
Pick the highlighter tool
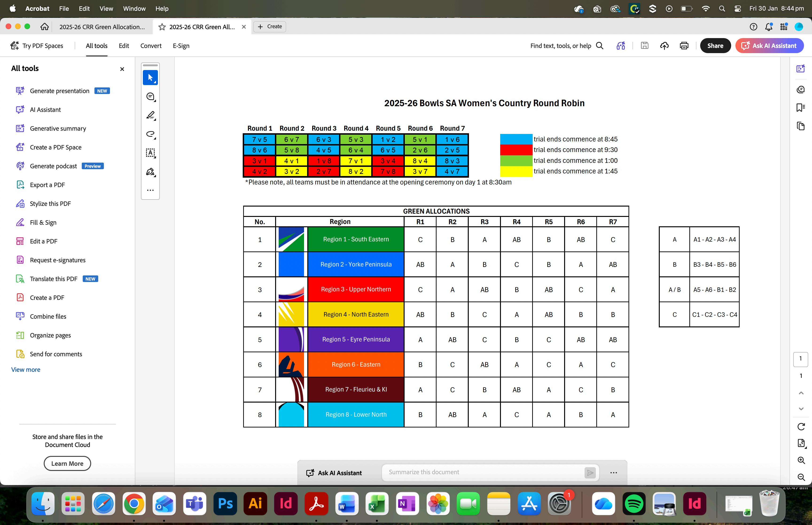coord(150,115)
